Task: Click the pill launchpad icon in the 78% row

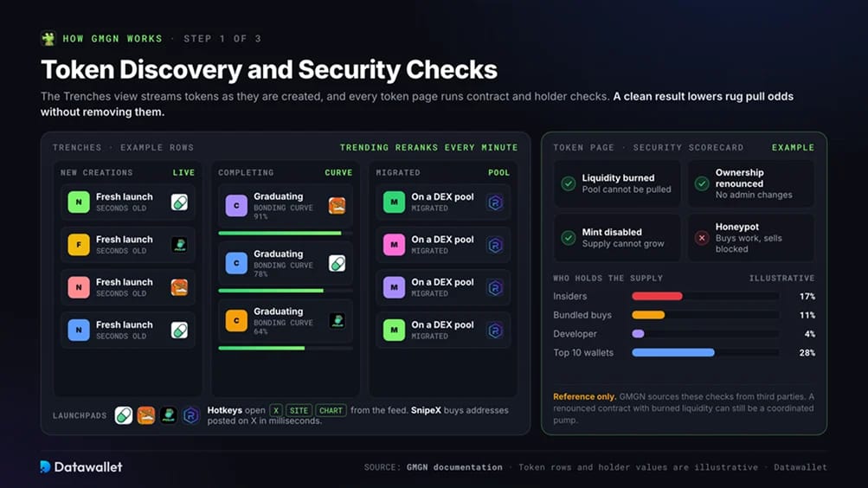Action: point(338,263)
